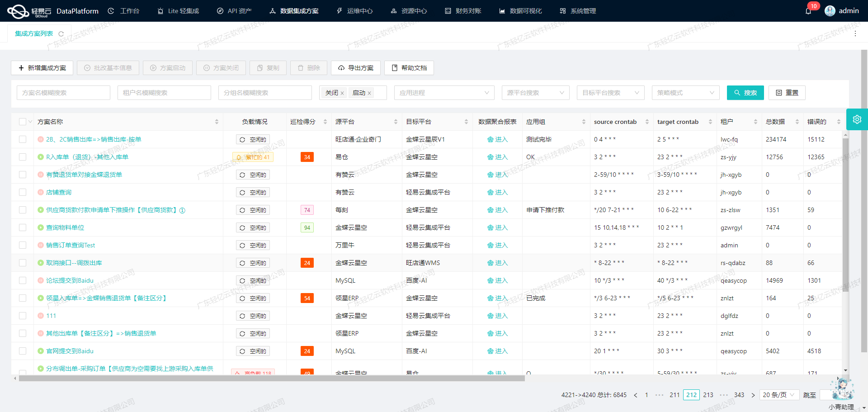The height and width of the screenshot is (412, 868).
Task: Open the 应用进程 dropdown
Action: coord(444,93)
